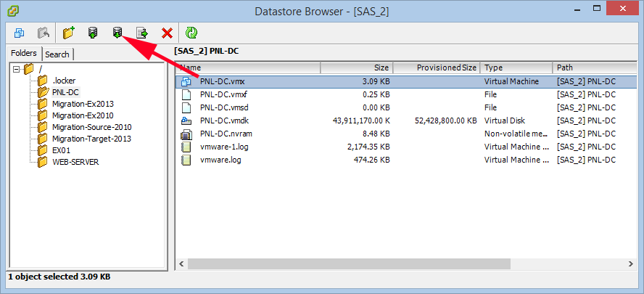Click the vSphere icon in title bar
Viewport: 644px width, 294px height.
13,10
